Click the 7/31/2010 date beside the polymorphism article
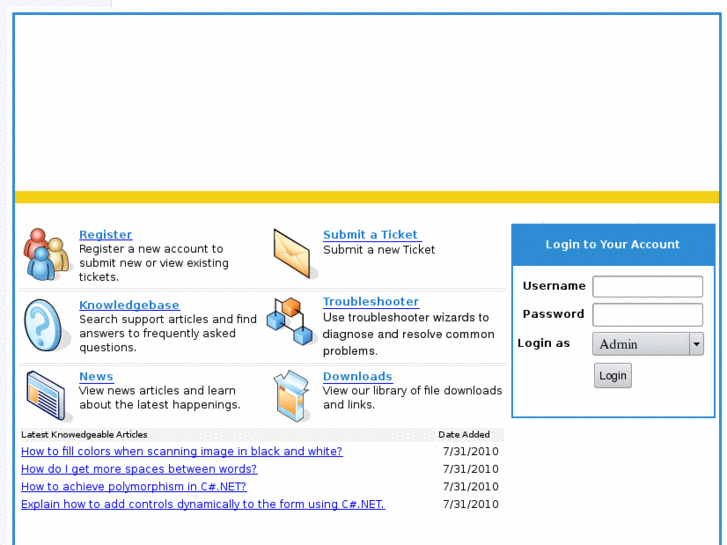Viewport: 727px width, 545px height. click(471, 487)
